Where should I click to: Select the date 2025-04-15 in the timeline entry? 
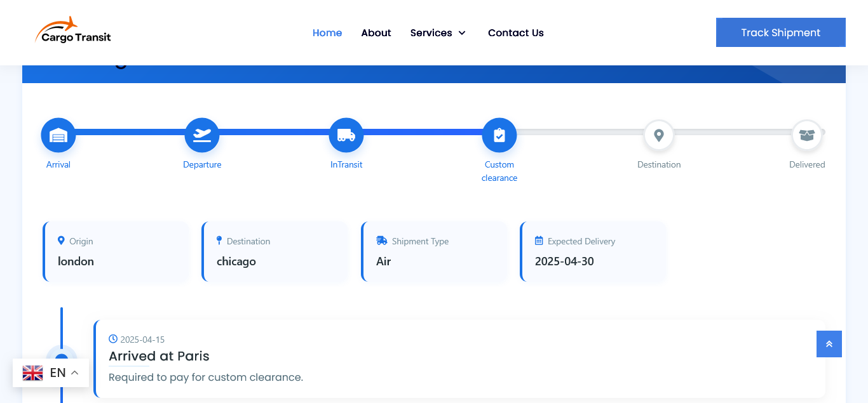point(142,340)
